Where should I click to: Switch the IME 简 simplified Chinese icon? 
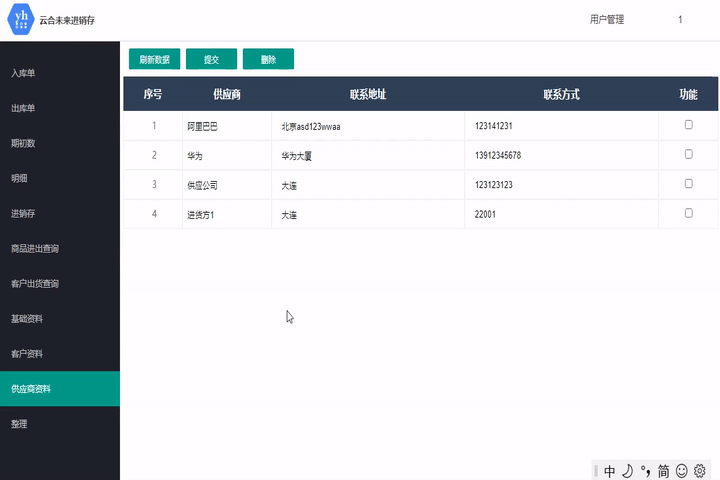pos(663,470)
